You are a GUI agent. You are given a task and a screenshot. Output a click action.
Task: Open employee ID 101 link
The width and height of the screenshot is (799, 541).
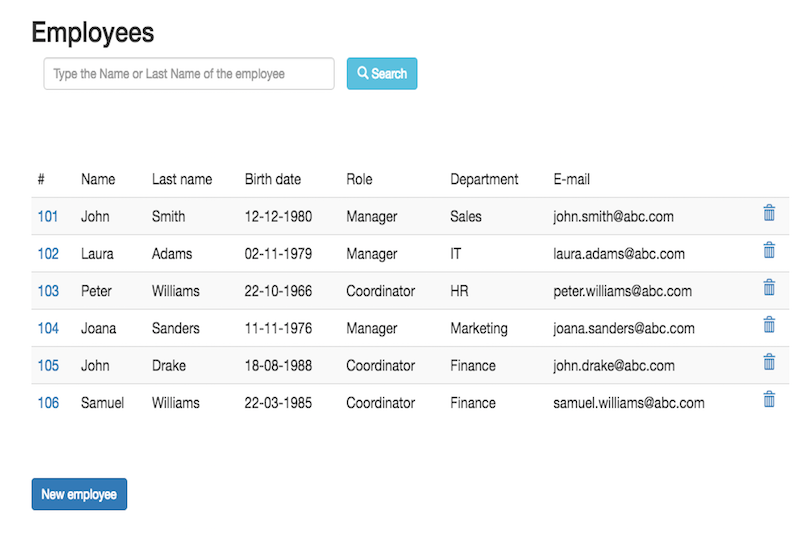(47, 217)
